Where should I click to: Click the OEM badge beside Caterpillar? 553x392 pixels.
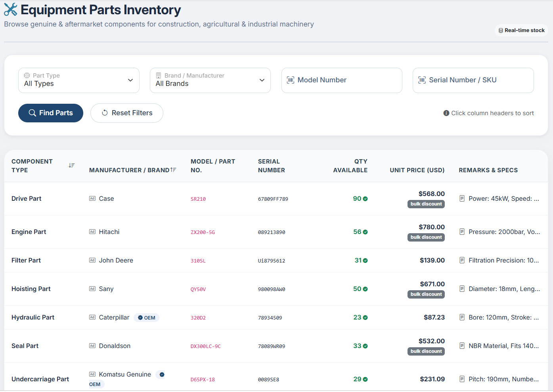click(x=146, y=318)
